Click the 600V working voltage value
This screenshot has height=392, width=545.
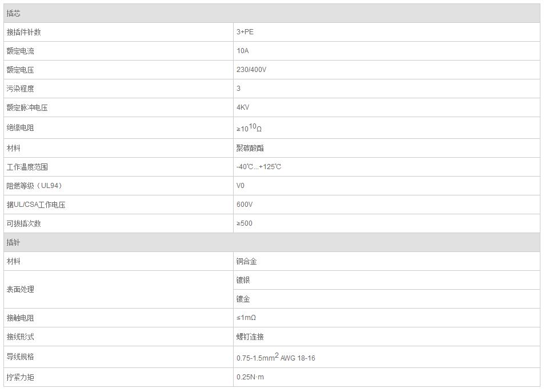(x=245, y=205)
